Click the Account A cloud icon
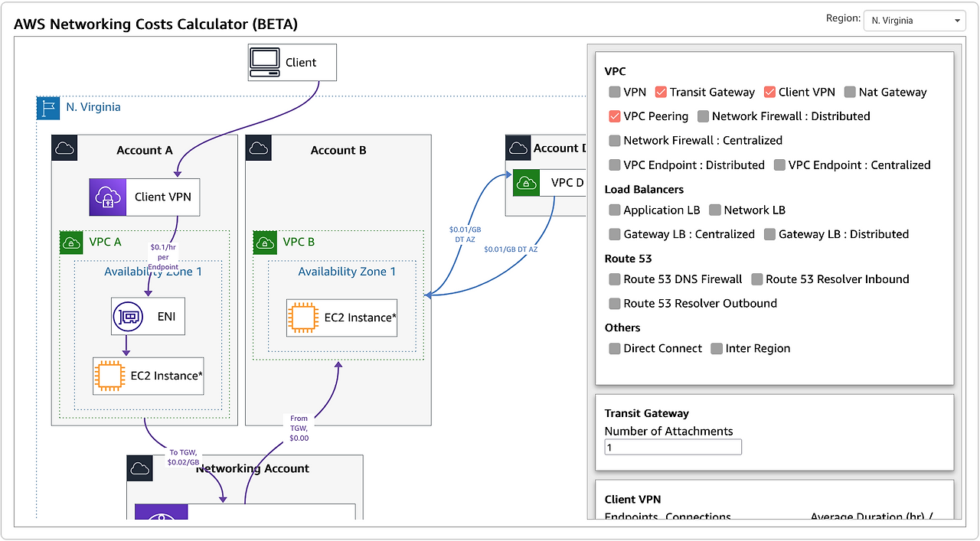Viewport: 980px width, 541px height. point(64,149)
